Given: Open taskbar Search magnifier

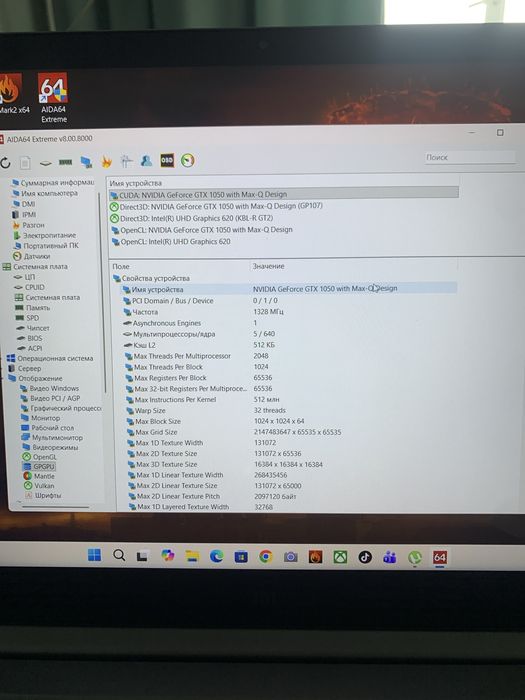Looking at the screenshot, I should [x=119, y=555].
